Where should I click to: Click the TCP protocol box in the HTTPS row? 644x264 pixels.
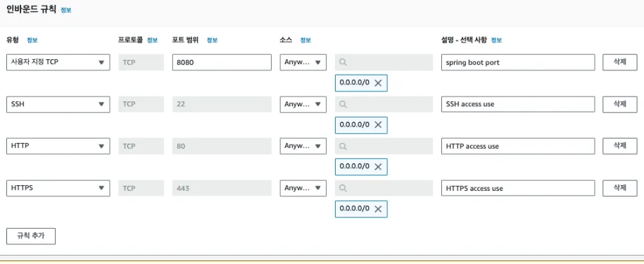(x=141, y=188)
